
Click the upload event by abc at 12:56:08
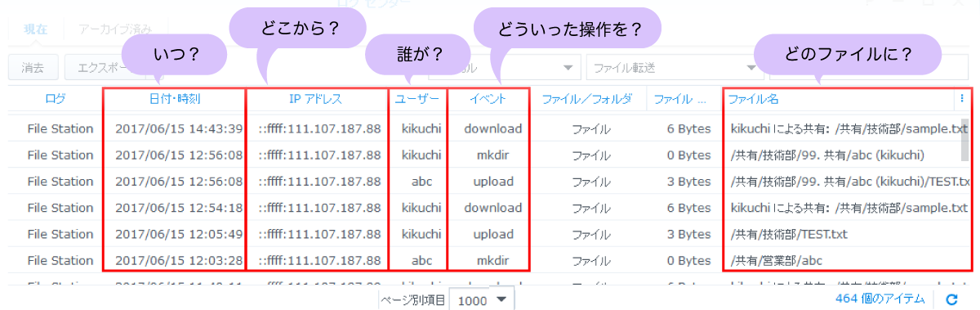pos(492,181)
